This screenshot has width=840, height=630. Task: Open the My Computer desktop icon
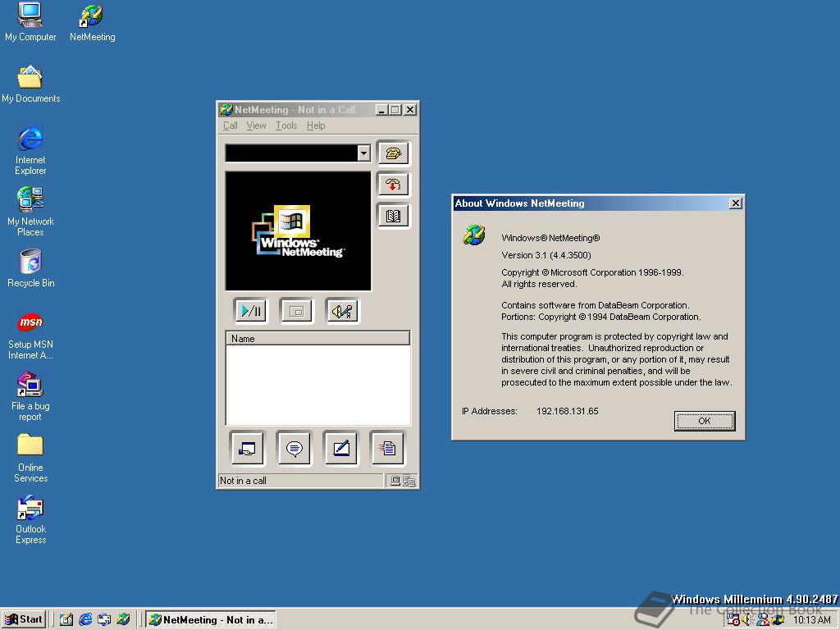[x=30, y=22]
